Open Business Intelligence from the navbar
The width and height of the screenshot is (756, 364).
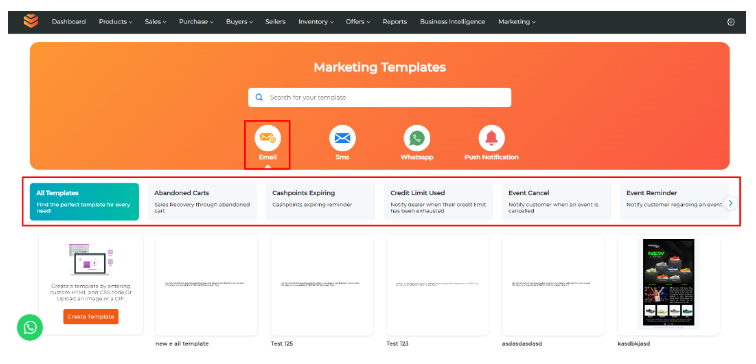pyautogui.click(x=452, y=22)
